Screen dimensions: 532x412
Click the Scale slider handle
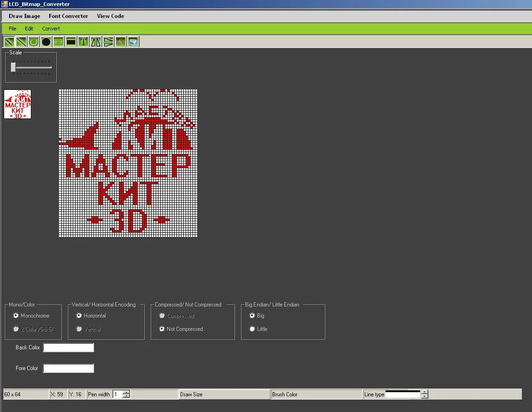[13, 67]
